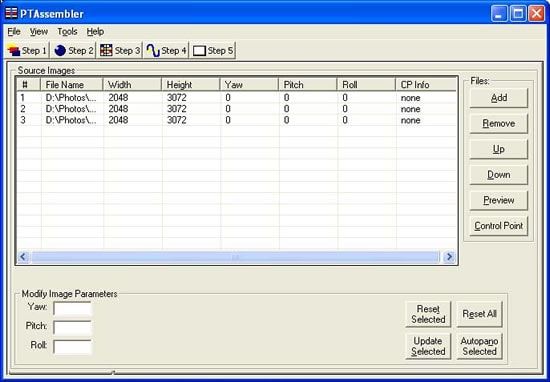The image size is (550, 382).
Task: Click width 2048 in row 1
Action: [118, 98]
